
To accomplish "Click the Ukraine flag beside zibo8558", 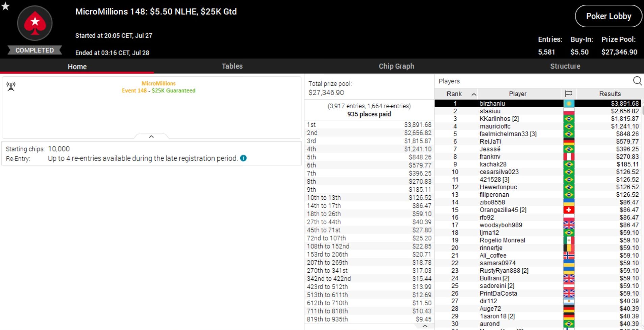I will 569,202.
